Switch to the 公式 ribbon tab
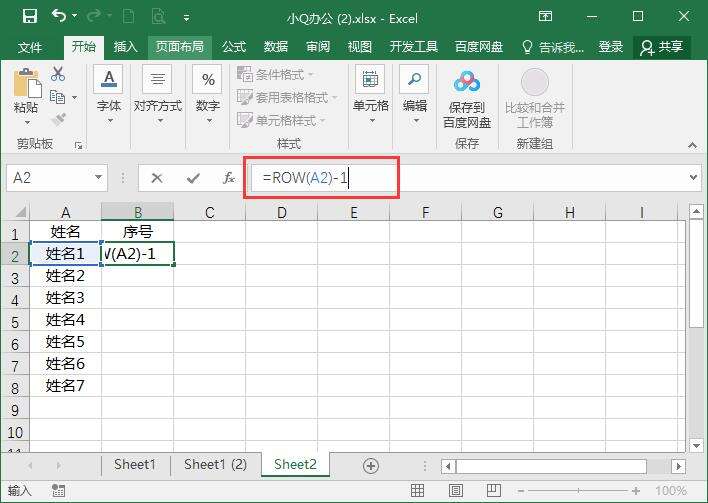 (234, 47)
